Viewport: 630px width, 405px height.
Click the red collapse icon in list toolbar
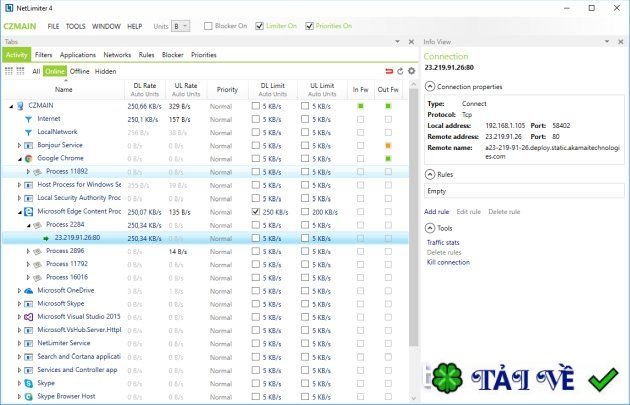pyautogui.click(x=388, y=71)
